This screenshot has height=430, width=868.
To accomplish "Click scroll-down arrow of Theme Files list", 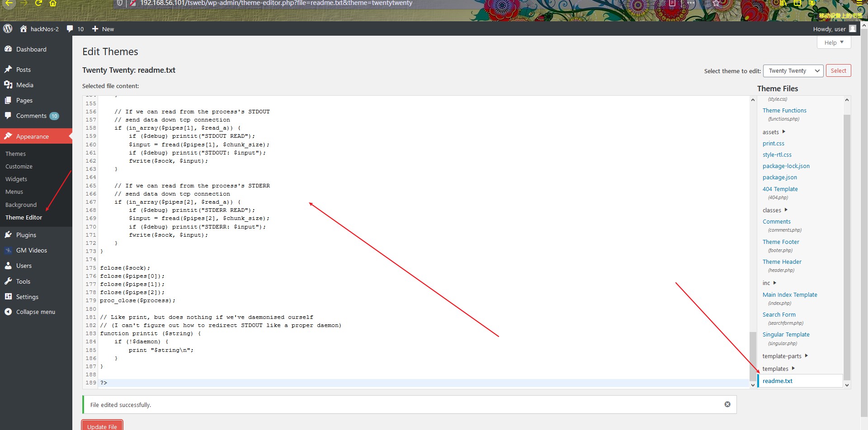I will point(847,385).
